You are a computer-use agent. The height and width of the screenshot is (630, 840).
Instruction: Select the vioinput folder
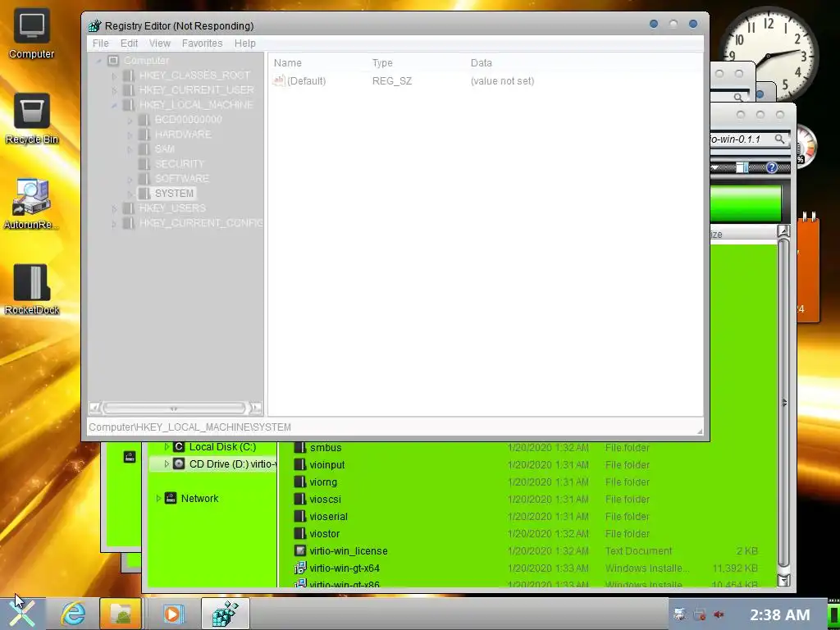pos(327,464)
